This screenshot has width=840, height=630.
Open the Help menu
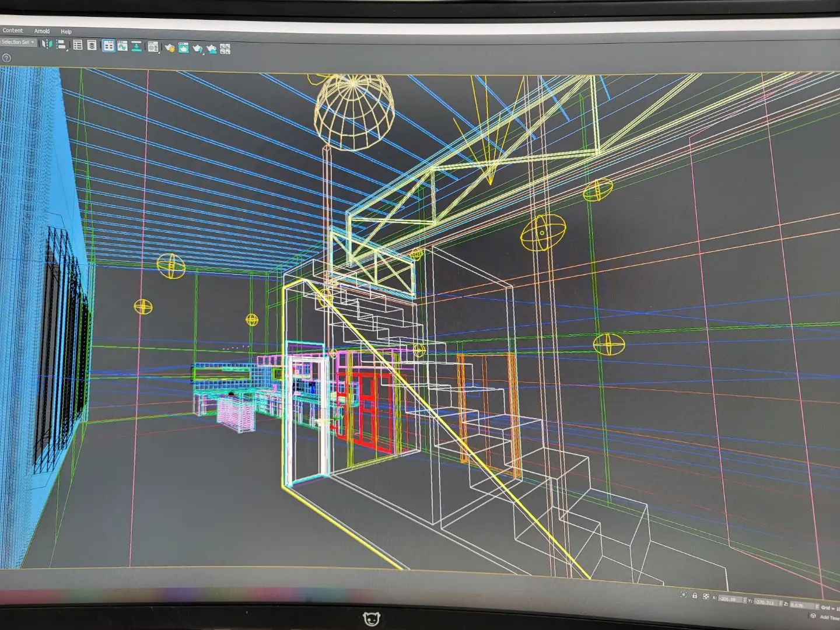[x=66, y=32]
